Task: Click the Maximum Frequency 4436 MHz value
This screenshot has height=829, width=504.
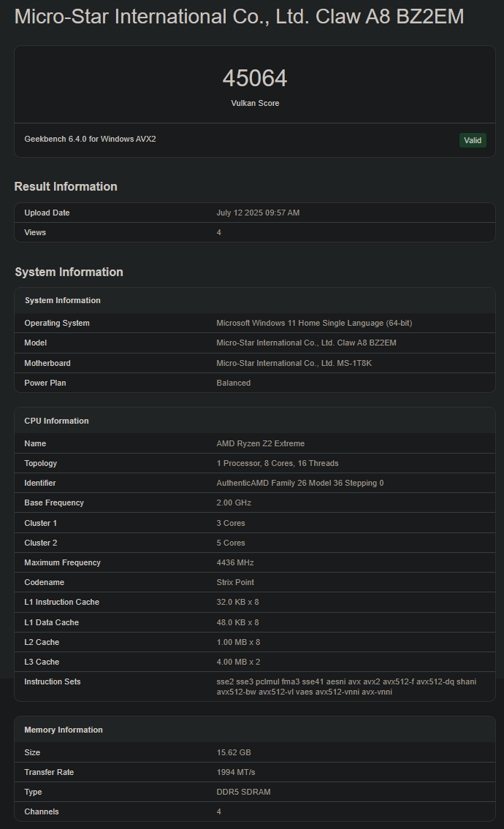Action: pyautogui.click(x=235, y=562)
